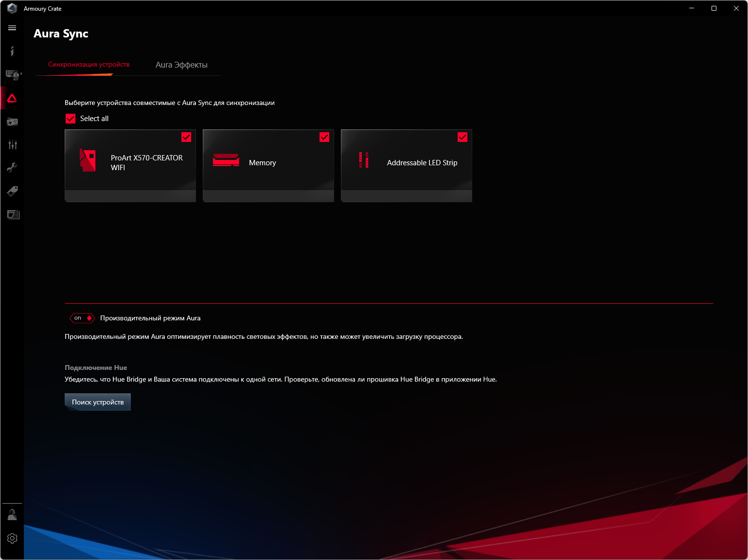Image resolution: width=748 pixels, height=560 pixels.
Task: Click the Производительный режим Aura label
Action: tap(150, 318)
